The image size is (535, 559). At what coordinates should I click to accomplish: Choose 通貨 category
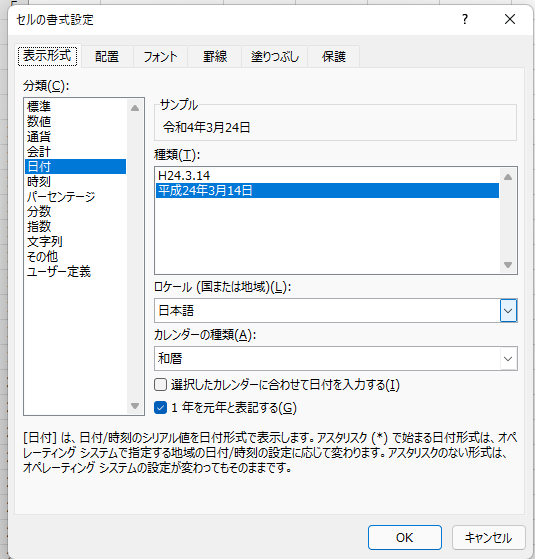(x=76, y=137)
